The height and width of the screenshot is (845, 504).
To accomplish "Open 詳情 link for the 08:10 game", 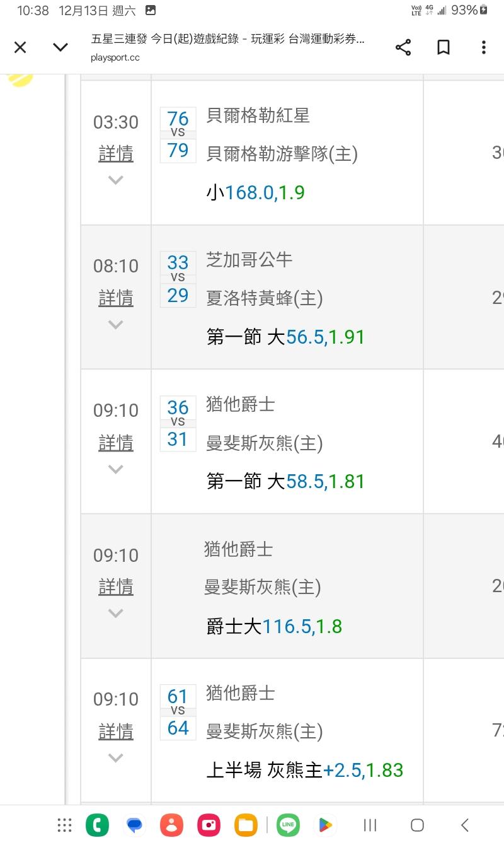I will (116, 298).
